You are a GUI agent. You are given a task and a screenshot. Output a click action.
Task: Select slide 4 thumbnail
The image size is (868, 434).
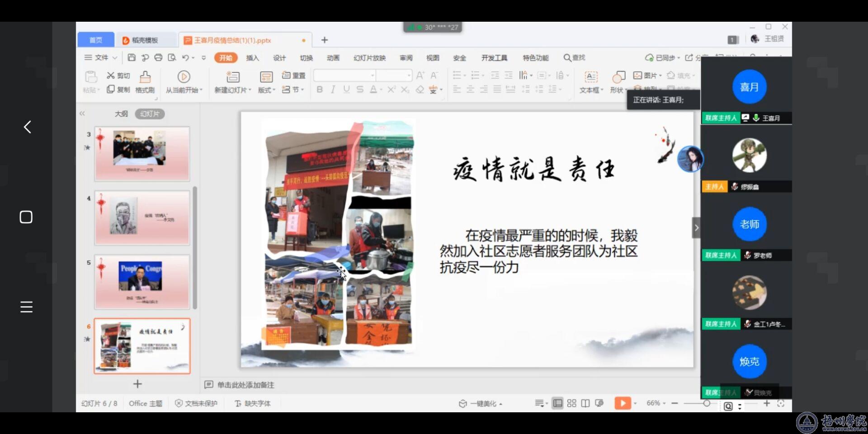click(142, 218)
